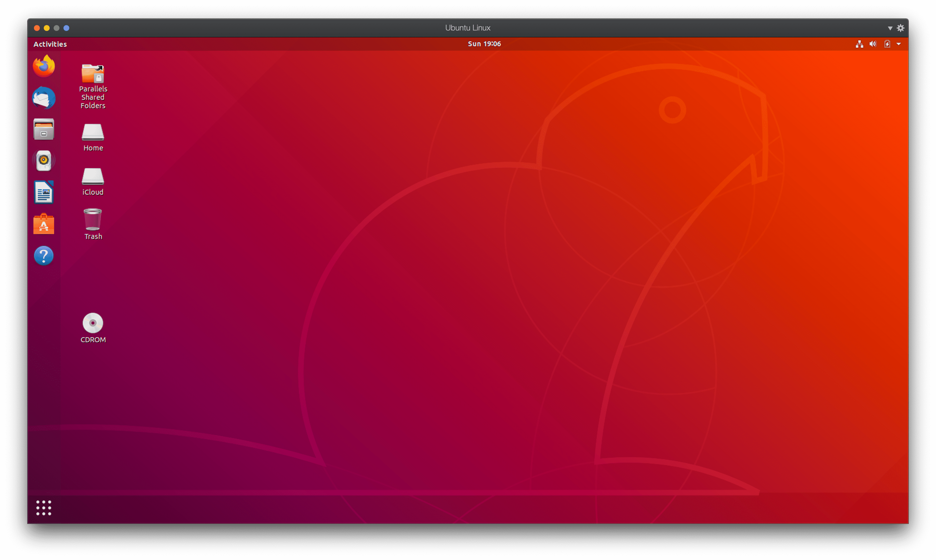Image resolution: width=936 pixels, height=560 pixels.
Task: Click the blue Coherence window button
Action: click(x=66, y=28)
